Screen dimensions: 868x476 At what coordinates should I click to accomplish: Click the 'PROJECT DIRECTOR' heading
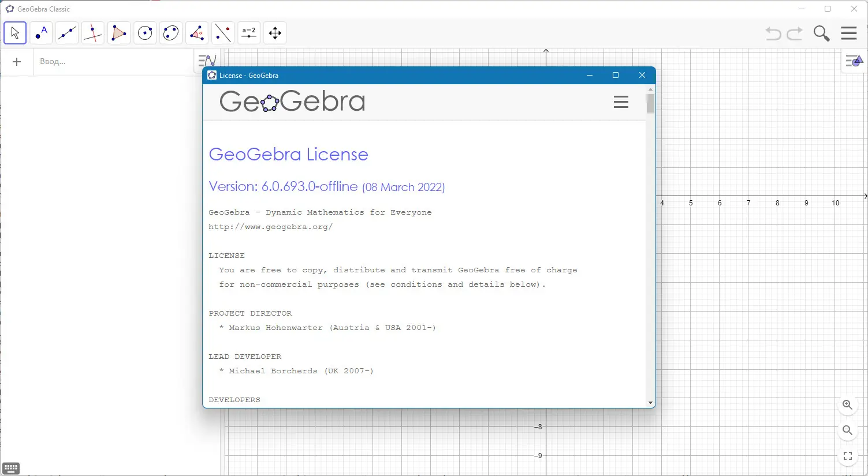coord(250,313)
